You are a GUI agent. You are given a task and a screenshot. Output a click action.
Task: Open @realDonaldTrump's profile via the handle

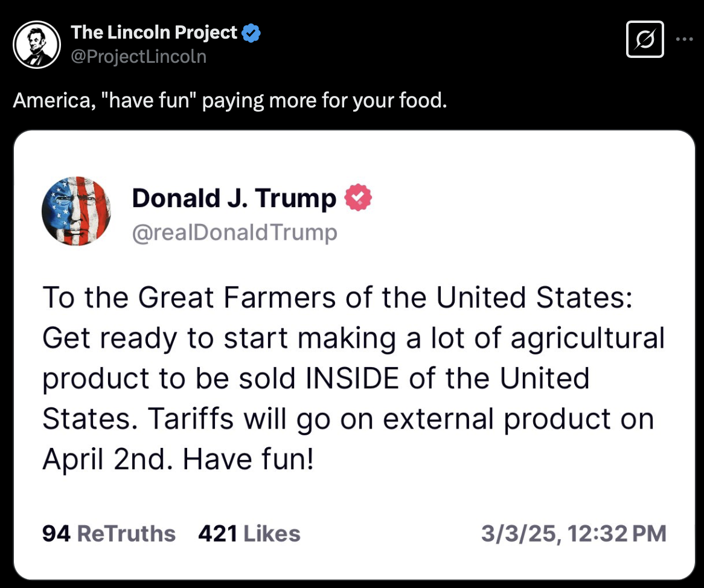pyautogui.click(x=234, y=232)
